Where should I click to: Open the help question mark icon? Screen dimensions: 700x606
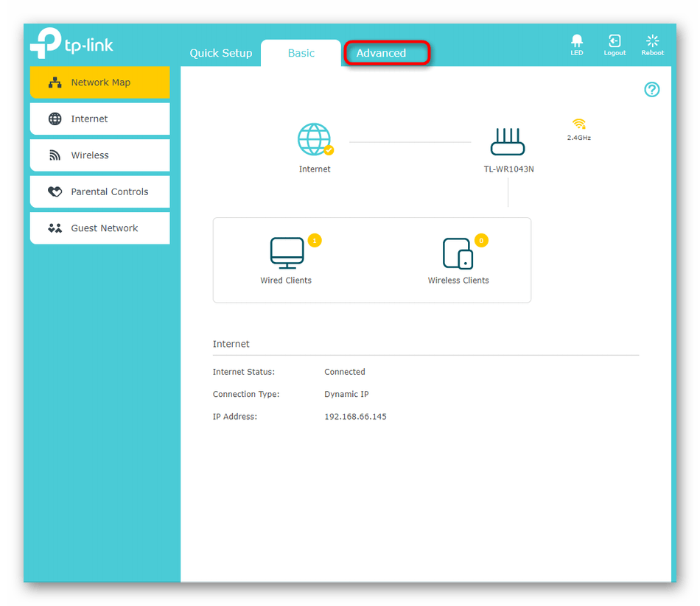click(x=651, y=90)
